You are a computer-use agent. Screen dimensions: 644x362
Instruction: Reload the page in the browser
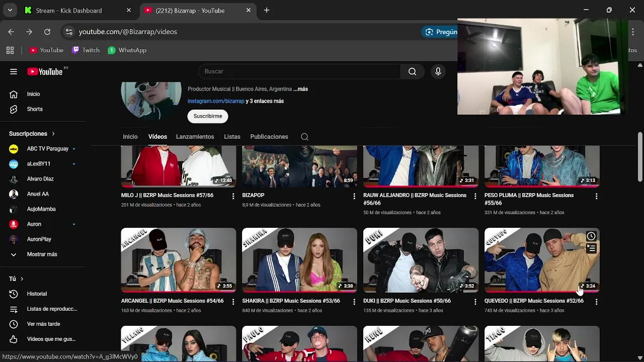[47, 32]
